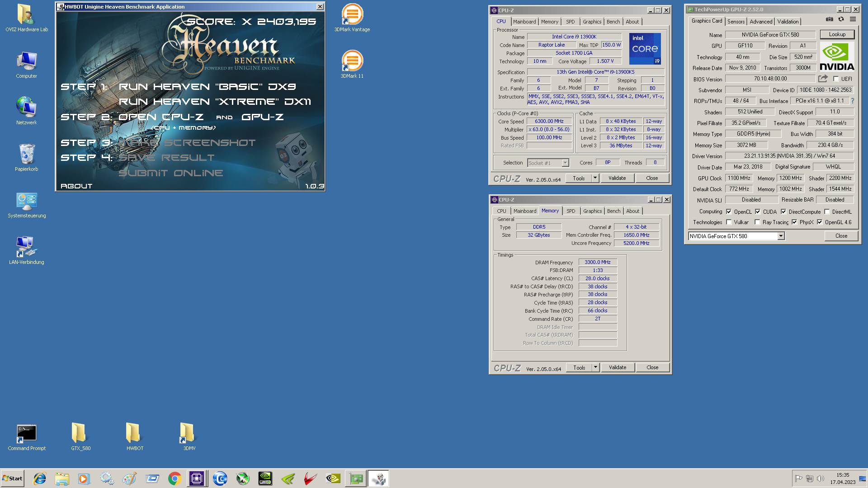Open the GPU-Z hamburger menu icon
The width and height of the screenshot is (868, 488).
click(853, 19)
